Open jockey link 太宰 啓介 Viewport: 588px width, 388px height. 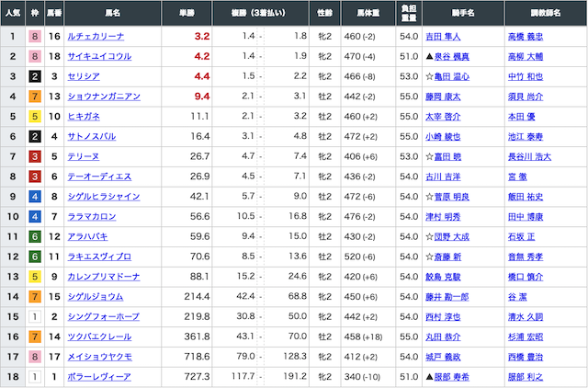point(443,117)
